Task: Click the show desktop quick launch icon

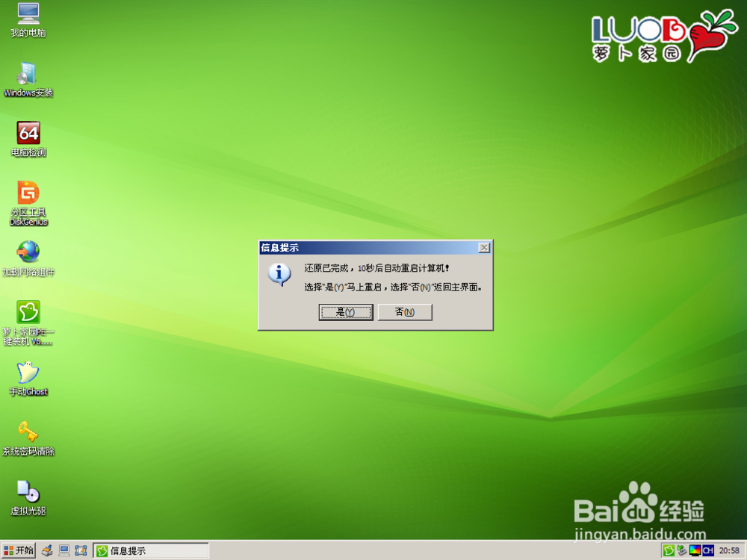Action: click(82, 550)
